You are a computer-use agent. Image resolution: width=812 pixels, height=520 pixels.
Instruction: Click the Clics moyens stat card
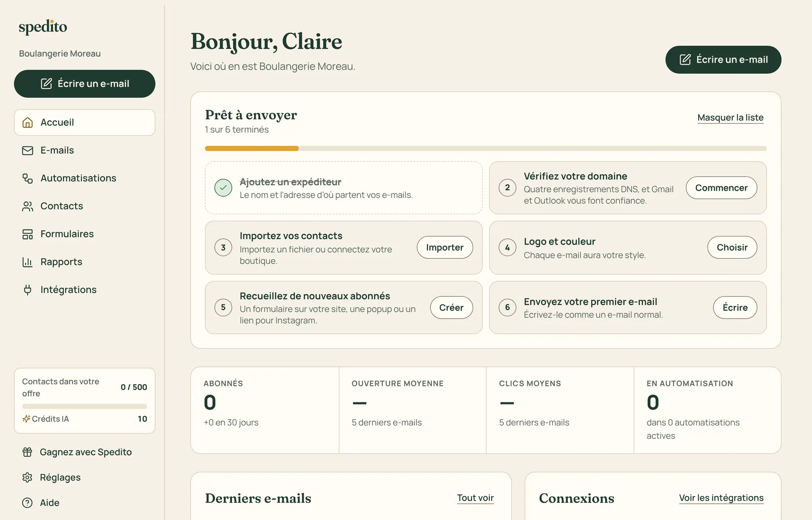click(560, 410)
